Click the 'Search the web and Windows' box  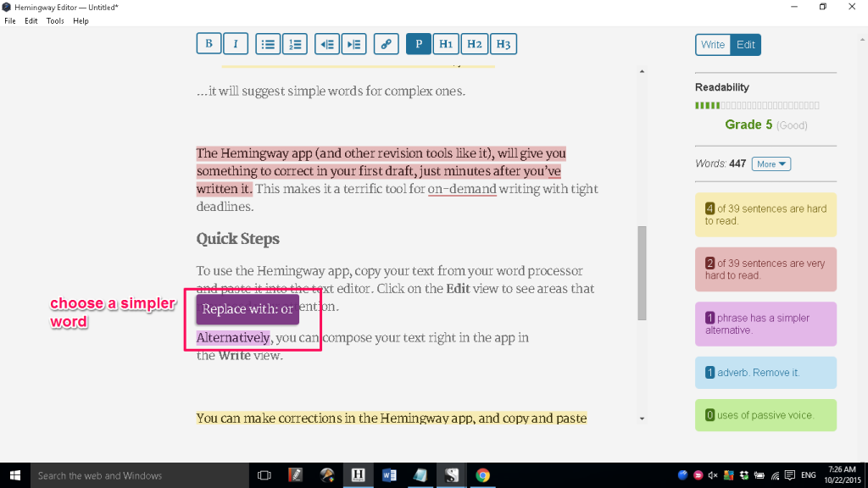pyautogui.click(x=140, y=475)
